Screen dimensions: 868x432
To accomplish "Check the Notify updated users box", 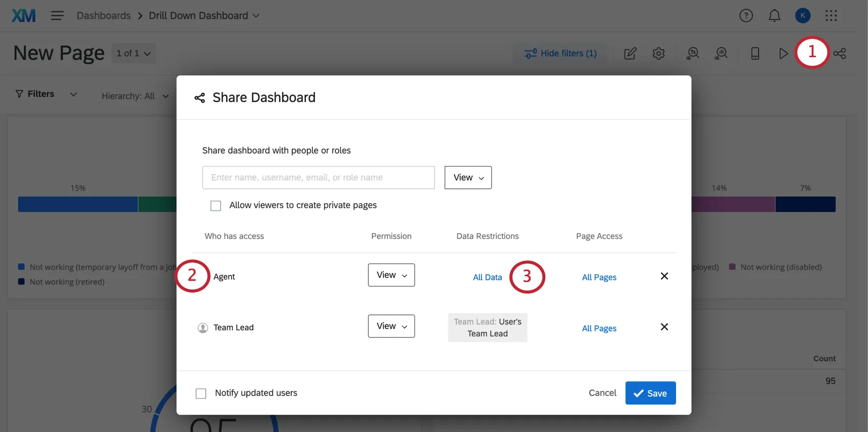I will tap(201, 394).
